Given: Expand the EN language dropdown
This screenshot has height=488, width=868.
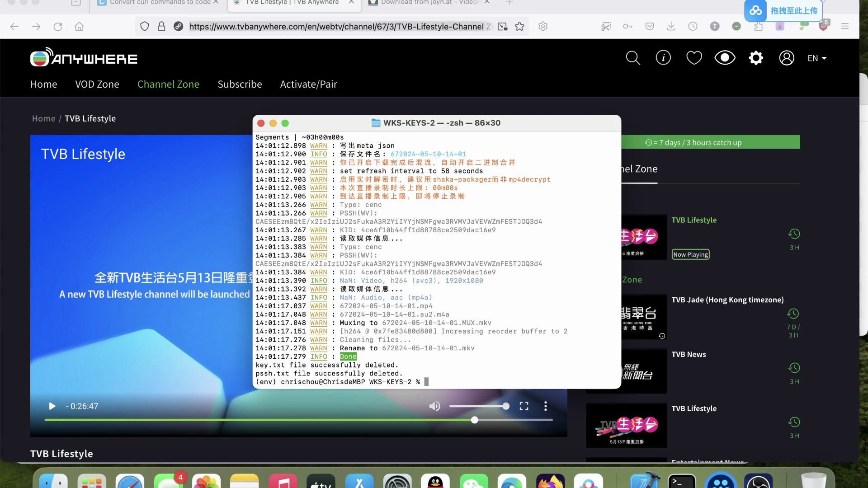Looking at the screenshot, I should click(817, 58).
